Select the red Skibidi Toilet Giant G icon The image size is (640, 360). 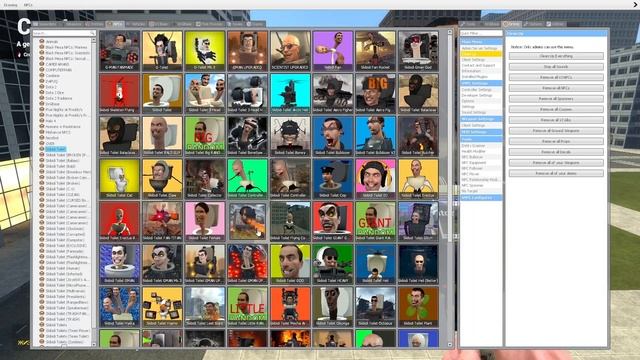click(333, 221)
